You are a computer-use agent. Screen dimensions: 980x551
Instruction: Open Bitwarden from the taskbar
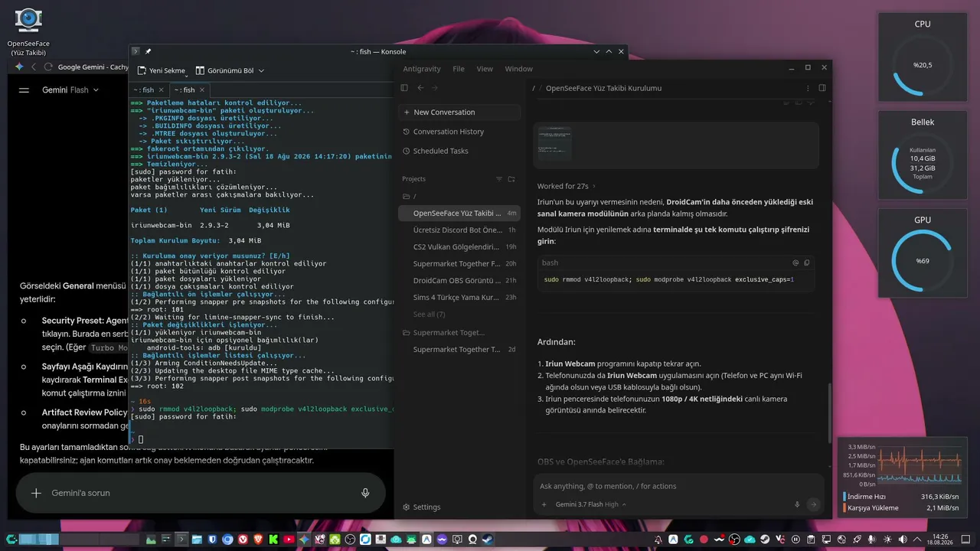click(x=212, y=540)
